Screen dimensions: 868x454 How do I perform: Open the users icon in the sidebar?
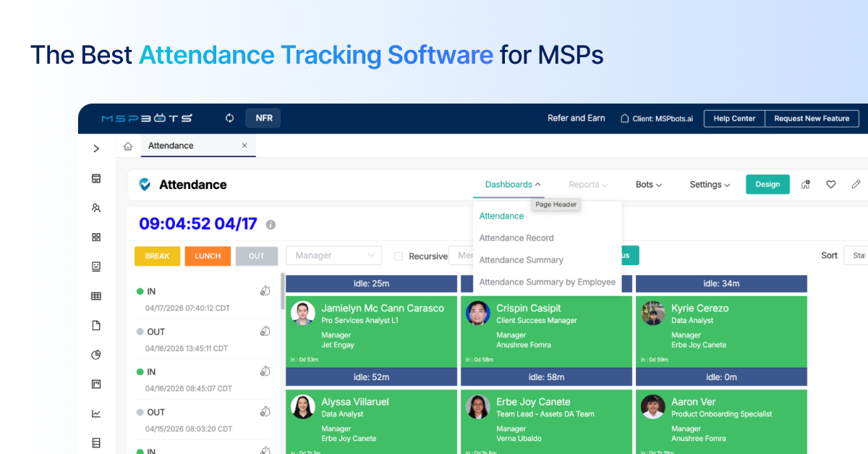tap(96, 208)
